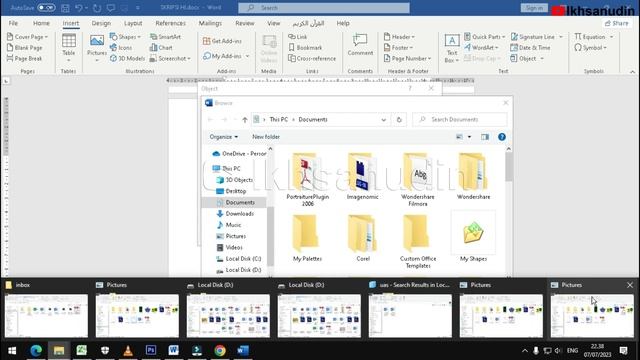
Task: Insert a Blank Page
Action: [24, 48]
